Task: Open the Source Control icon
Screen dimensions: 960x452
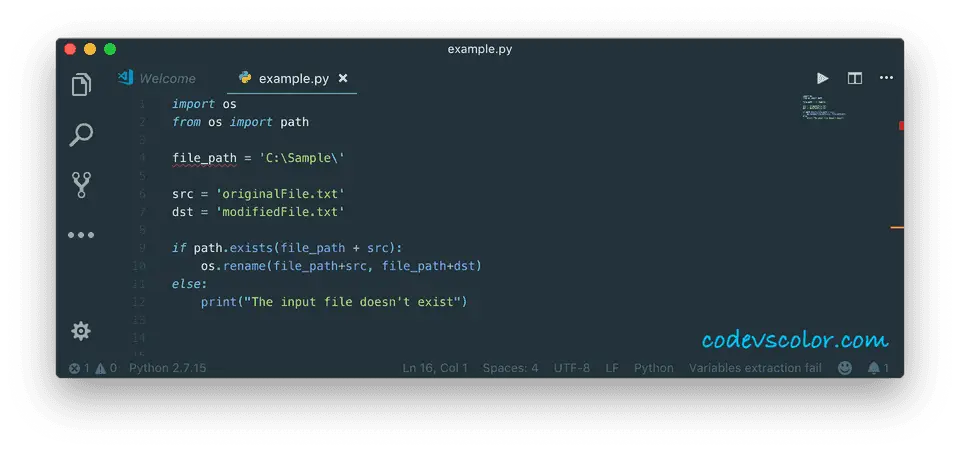Action: [81, 184]
